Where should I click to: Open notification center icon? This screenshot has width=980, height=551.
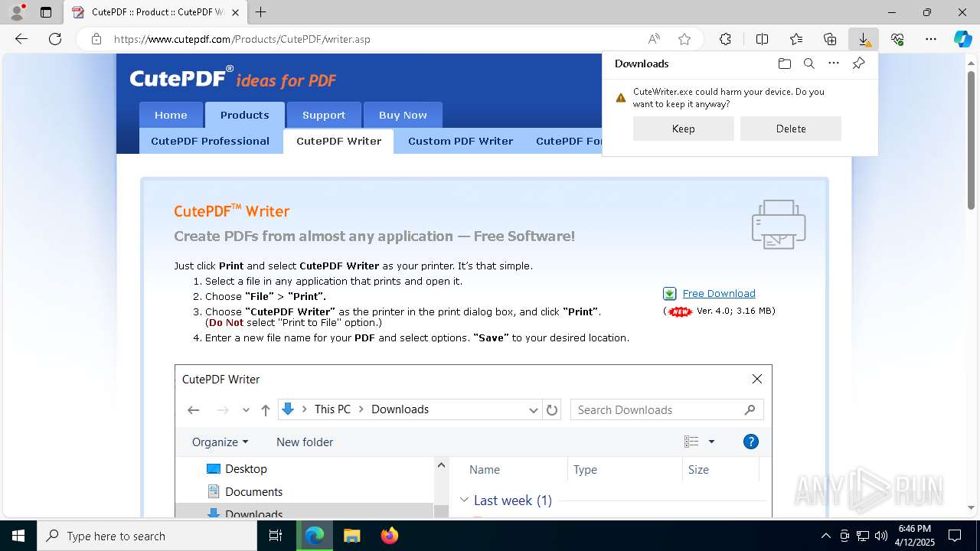[x=955, y=536]
